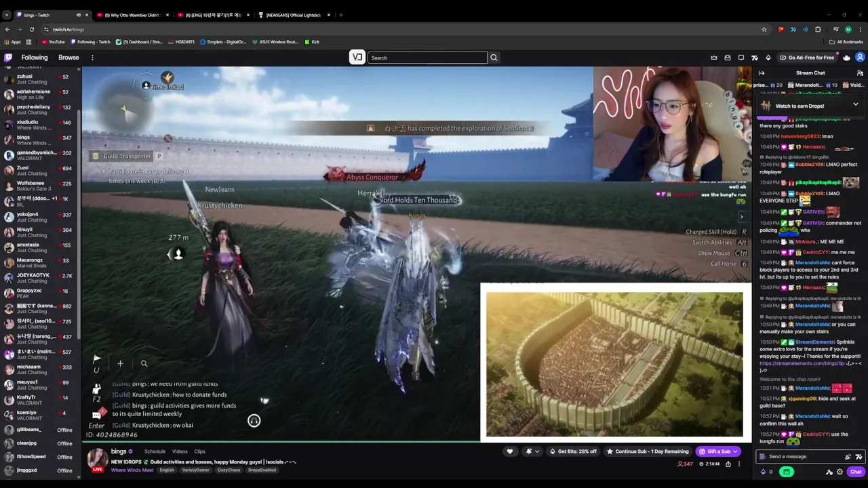Open the Chrome menu three dots
Image resolution: width=868 pixels, height=488 pixels.
861,29
